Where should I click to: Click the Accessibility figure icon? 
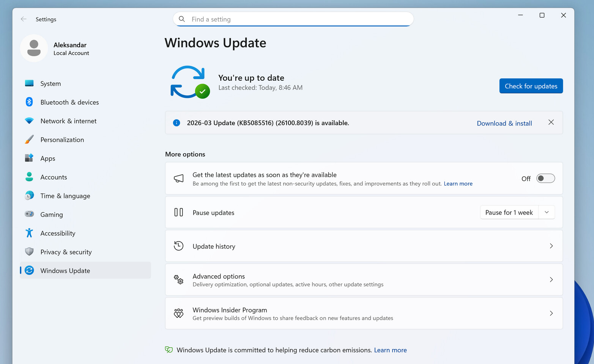[29, 233]
